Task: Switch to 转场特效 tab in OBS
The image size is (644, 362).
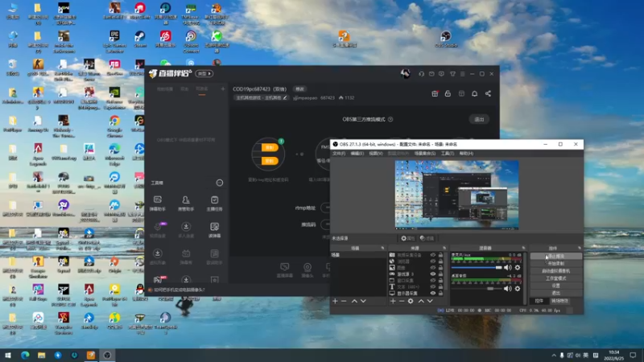Action: (559, 301)
